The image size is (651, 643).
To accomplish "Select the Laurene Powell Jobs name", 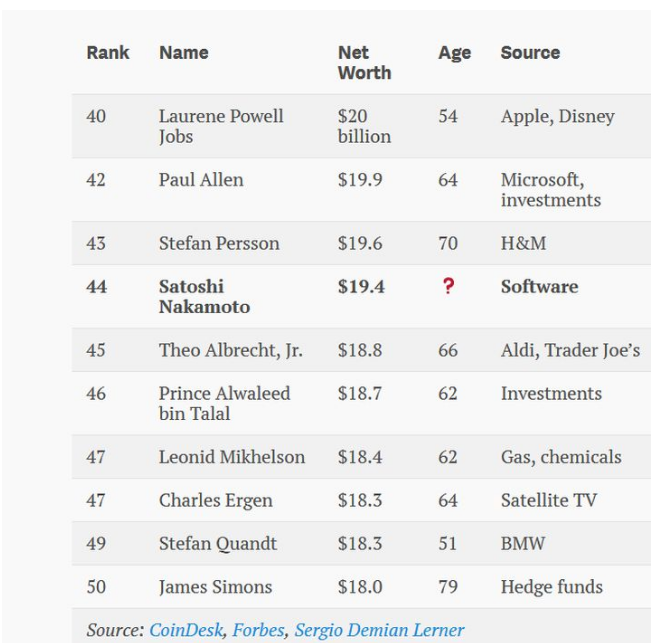I will pyautogui.click(x=221, y=126).
